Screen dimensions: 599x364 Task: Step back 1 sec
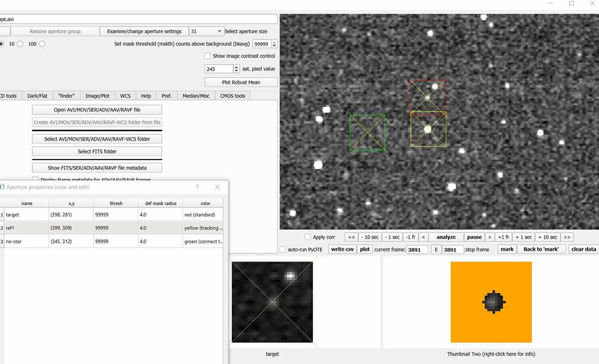[392, 237]
